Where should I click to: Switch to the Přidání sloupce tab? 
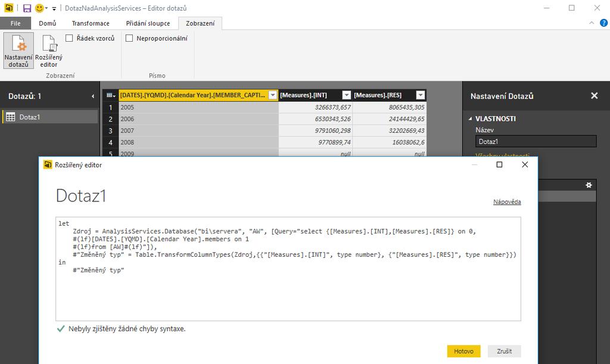coord(148,23)
